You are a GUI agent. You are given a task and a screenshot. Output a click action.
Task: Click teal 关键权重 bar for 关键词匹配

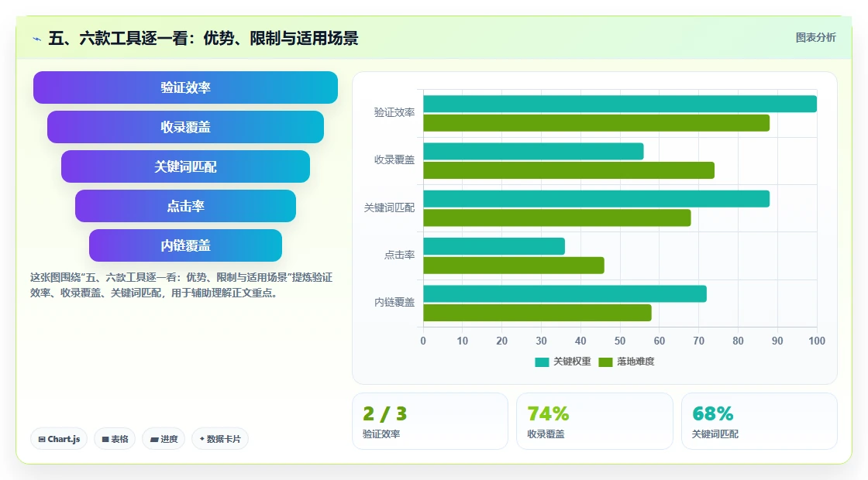(596, 199)
